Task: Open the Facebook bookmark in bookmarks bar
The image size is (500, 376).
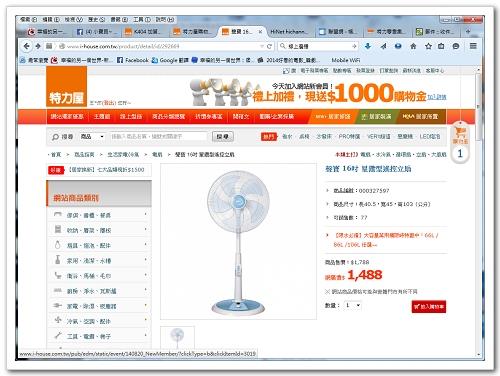Action: tap(133, 60)
